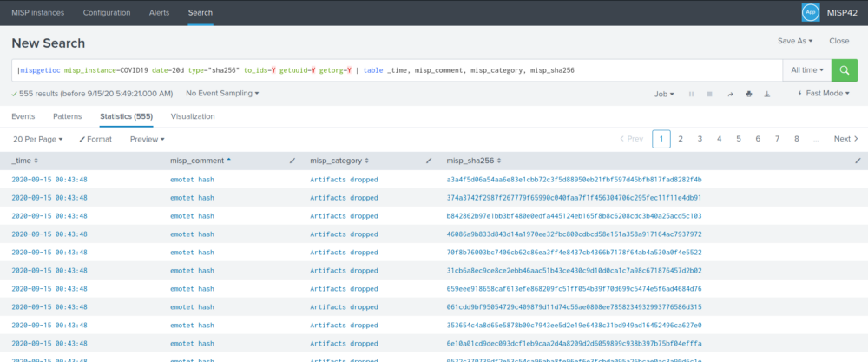Open the Format options

pos(95,140)
